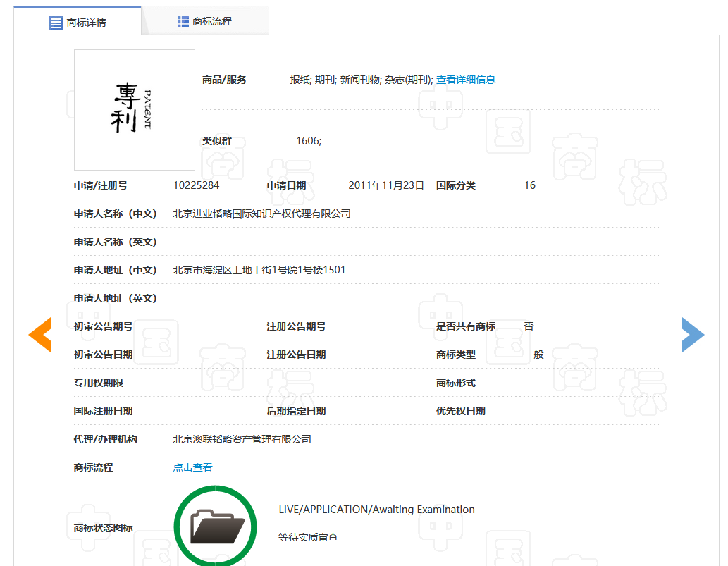
Task: Select registration number 10225284
Action: [196, 185]
